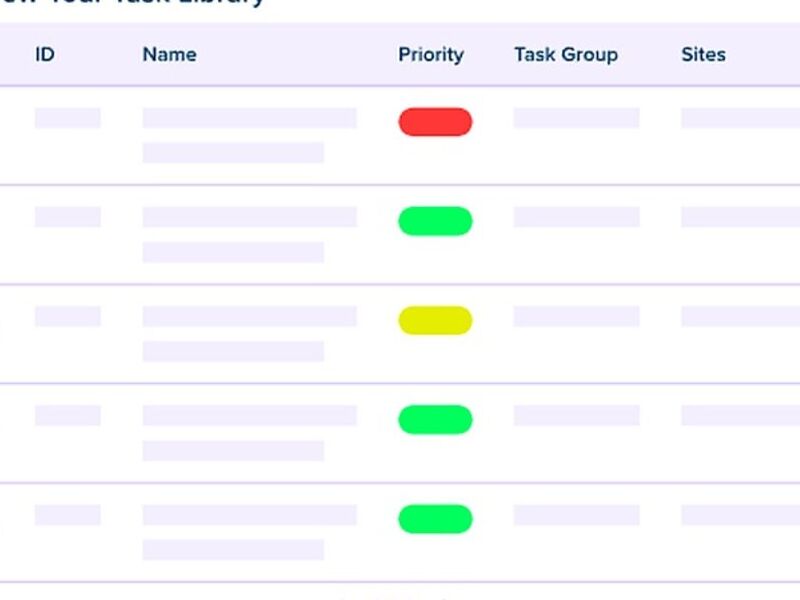Select the green priority pill in fourth row
800x600 pixels.
point(435,419)
